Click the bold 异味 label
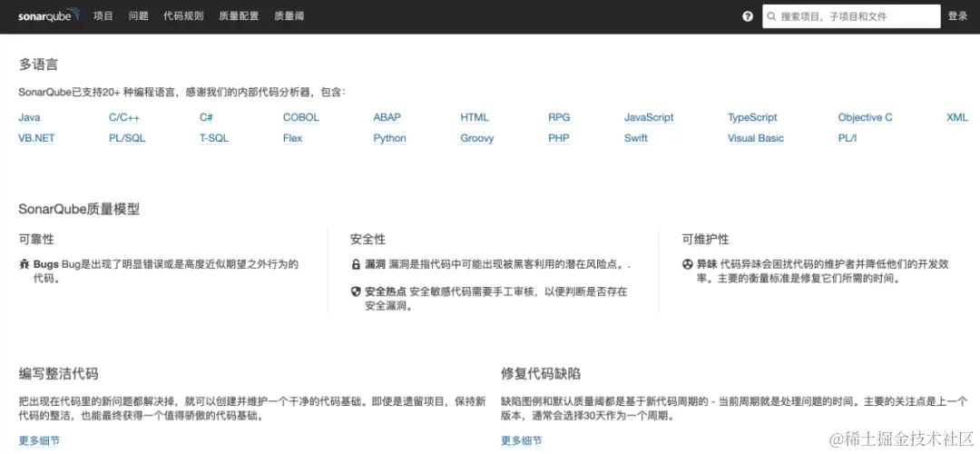 (707, 264)
